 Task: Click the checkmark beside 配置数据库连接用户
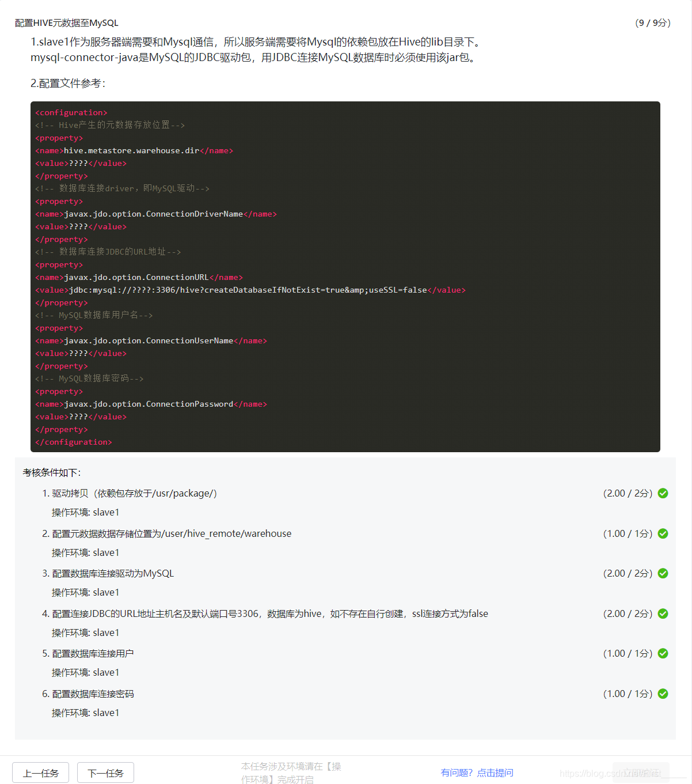pos(663,653)
